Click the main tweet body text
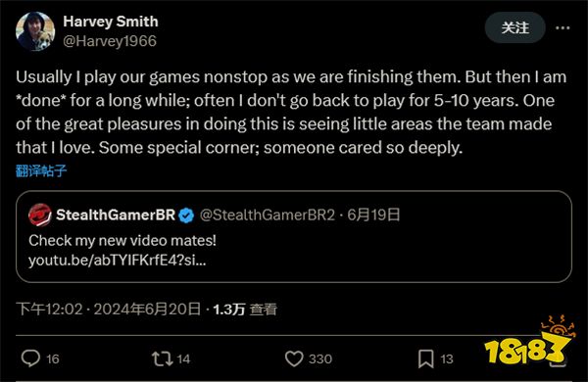This screenshot has width=588, height=382. point(291,112)
